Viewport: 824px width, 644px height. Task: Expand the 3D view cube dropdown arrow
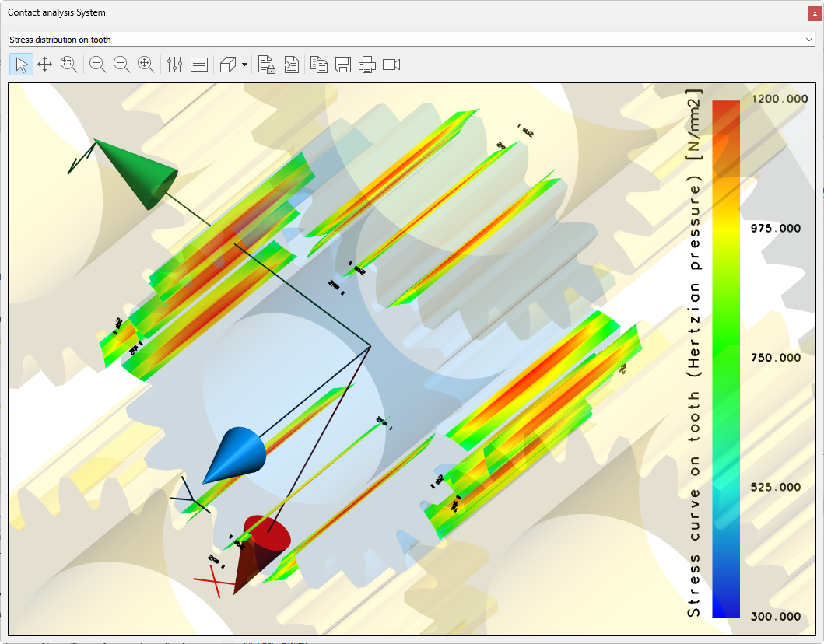click(244, 65)
